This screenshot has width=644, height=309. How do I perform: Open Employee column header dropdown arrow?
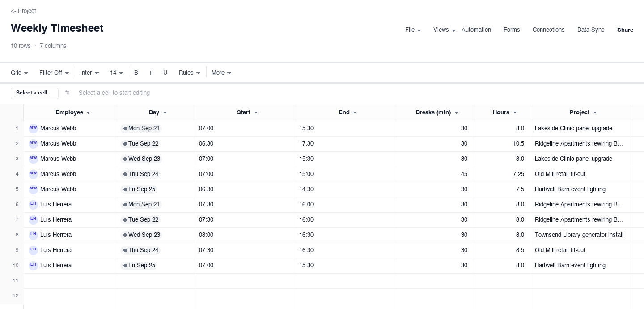pos(88,113)
